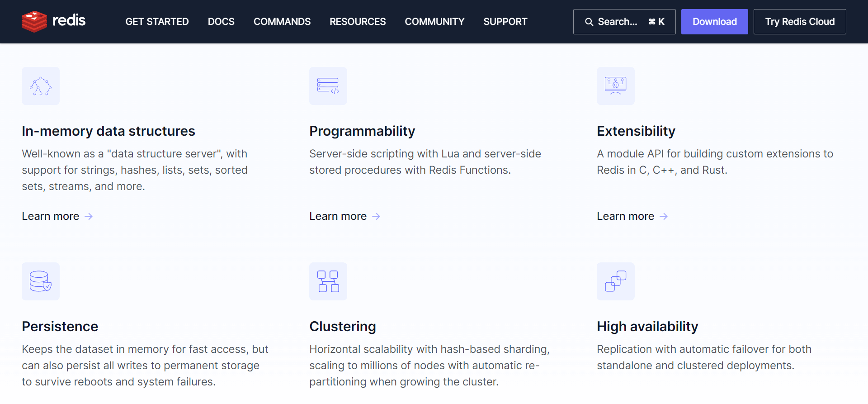Click the In-memory data structures heading

tap(108, 131)
